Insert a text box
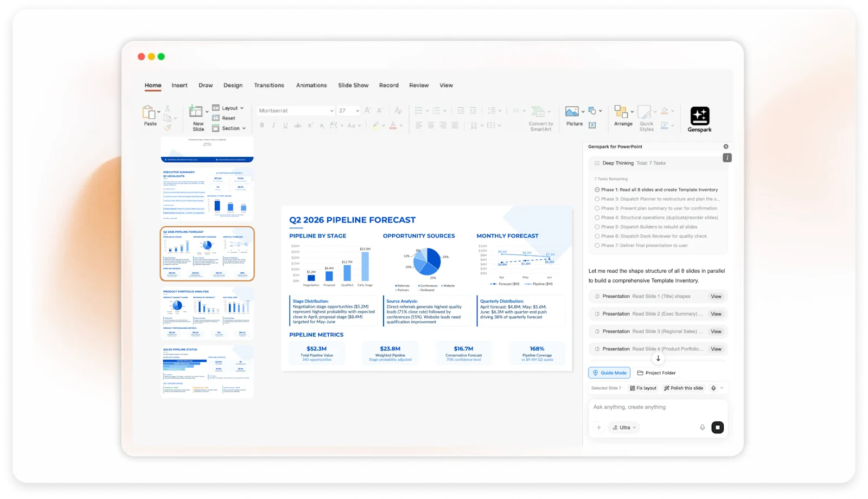The image size is (868, 499). pos(592,125)
